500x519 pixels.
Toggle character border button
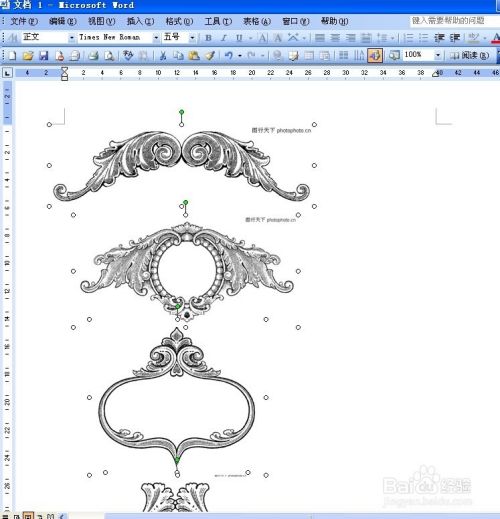coord(263,38)
